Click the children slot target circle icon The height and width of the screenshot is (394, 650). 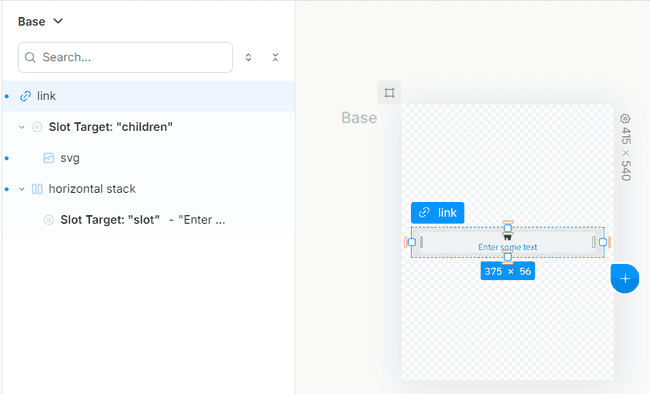coord(37,127)
